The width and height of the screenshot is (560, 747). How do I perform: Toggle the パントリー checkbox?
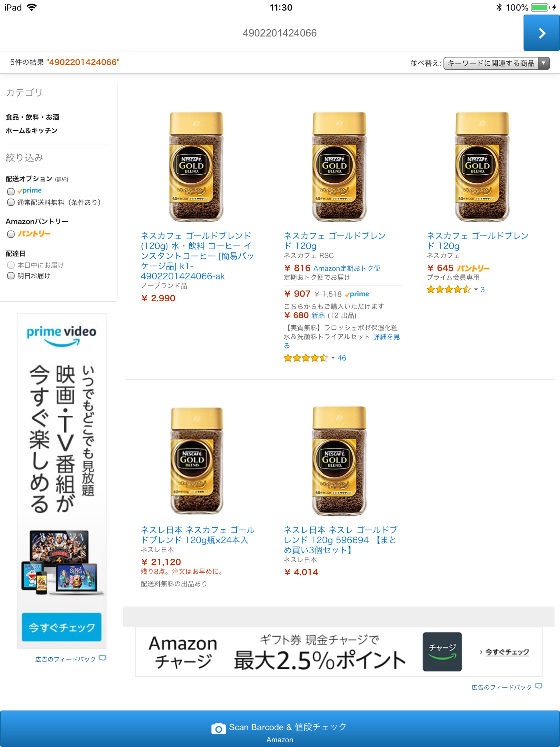tap(11, 234)
